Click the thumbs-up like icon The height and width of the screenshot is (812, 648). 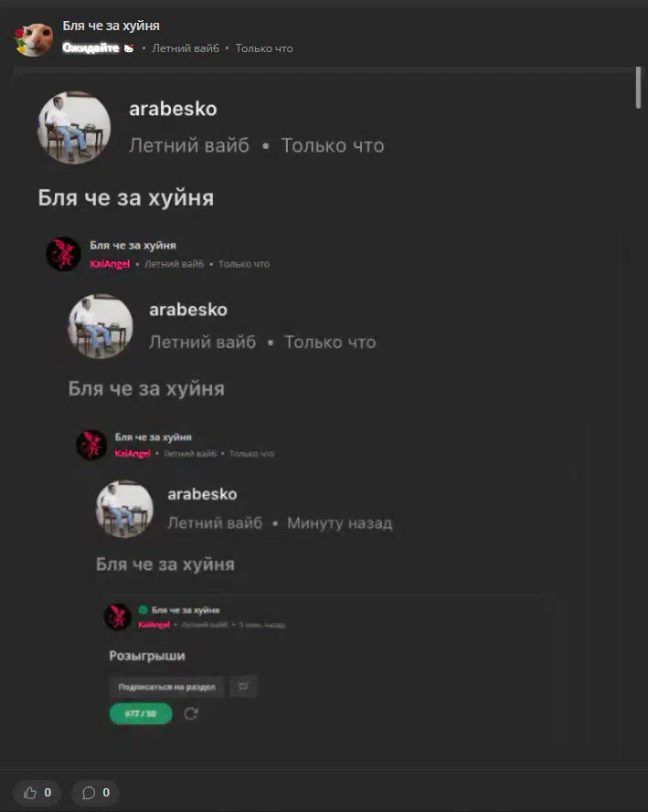30,792
